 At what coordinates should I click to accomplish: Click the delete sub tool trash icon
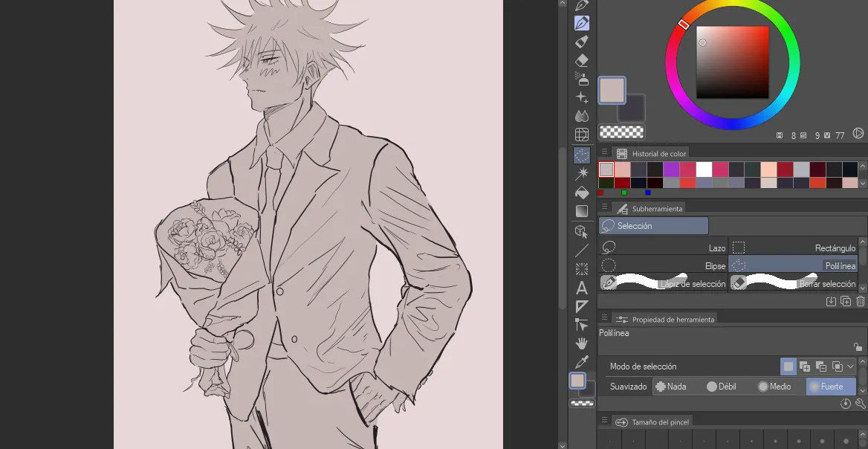pyautogui.click(x=861, y=301)
